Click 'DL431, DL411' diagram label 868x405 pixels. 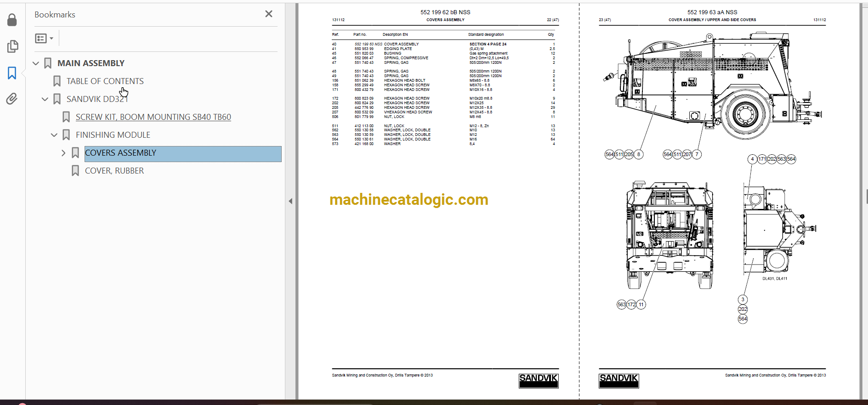coord(775,278)
